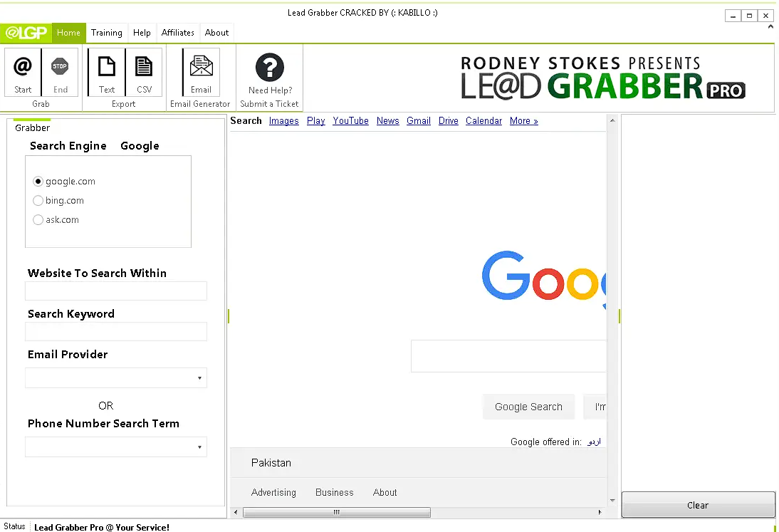Open the Images link

tap(283, 120)
